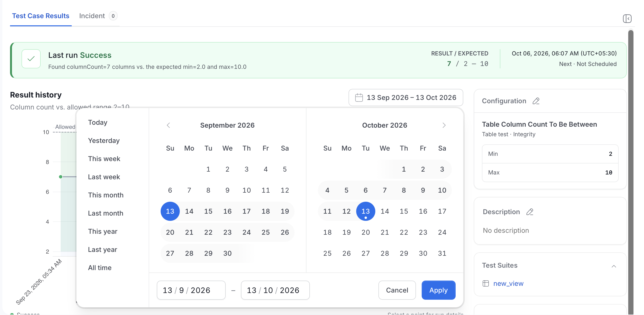Choose October 6 in the calendar
The image size is (644, 315).
366,190
